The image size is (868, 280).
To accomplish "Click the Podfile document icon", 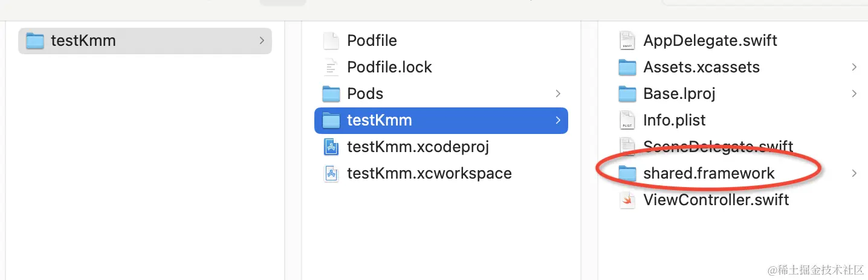I will point(331,41).
